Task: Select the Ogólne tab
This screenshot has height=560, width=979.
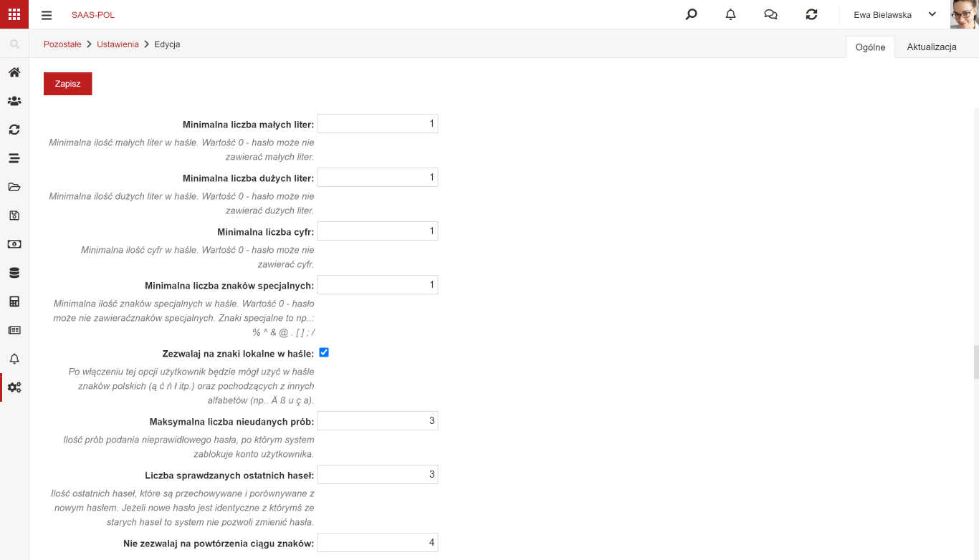Action: [870, 47]
